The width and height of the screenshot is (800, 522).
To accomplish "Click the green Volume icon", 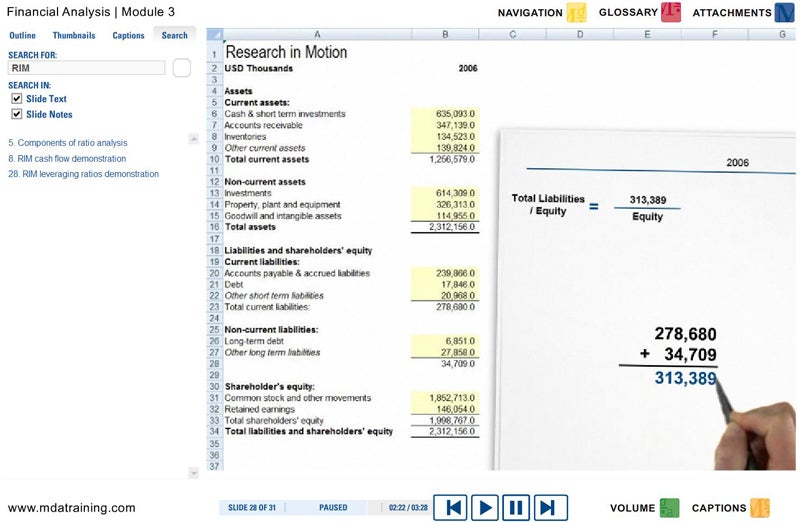I will tap(669, 508).
